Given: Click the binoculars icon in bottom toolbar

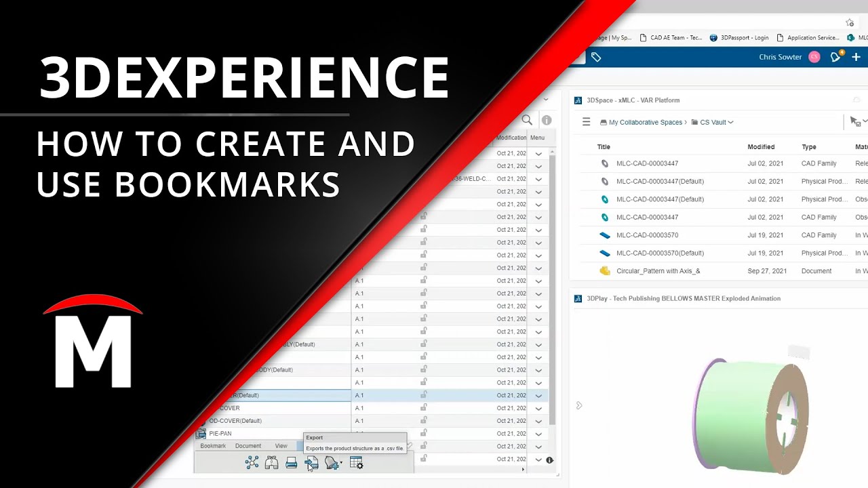Looking at the screenshot, I should pyautogui.click(x=271, y=463).
